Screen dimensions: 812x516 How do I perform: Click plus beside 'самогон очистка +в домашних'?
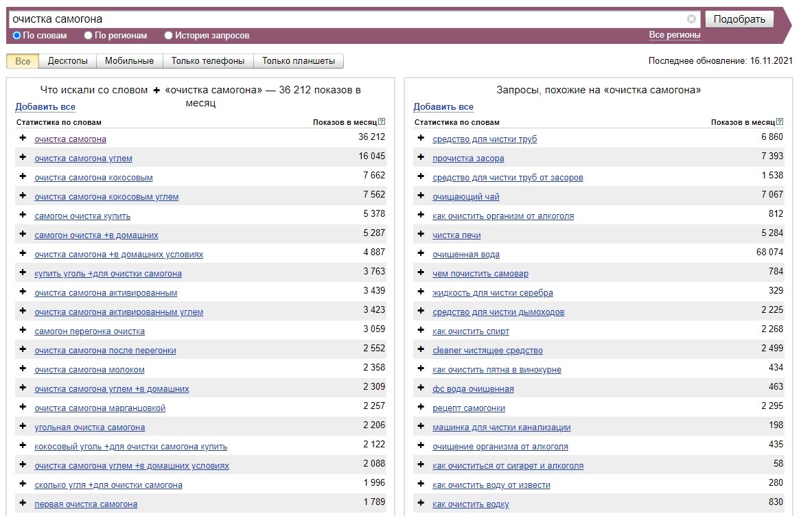coord(22,233)
